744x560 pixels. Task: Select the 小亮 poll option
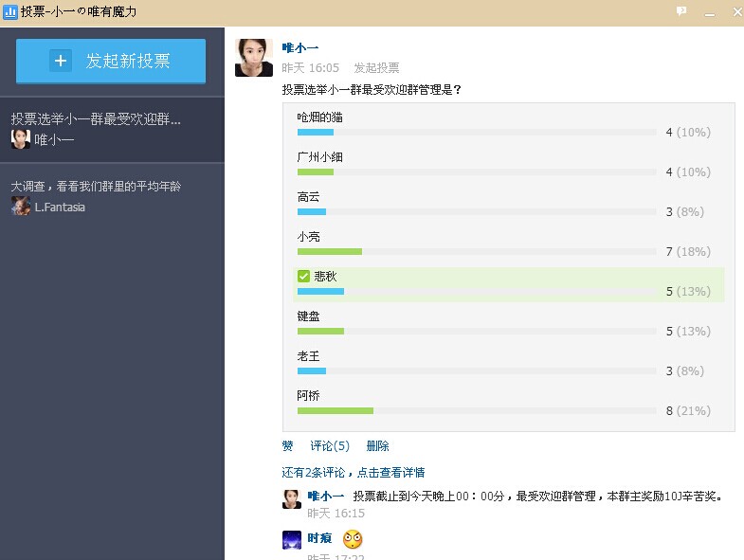click(x=308, y=237)
